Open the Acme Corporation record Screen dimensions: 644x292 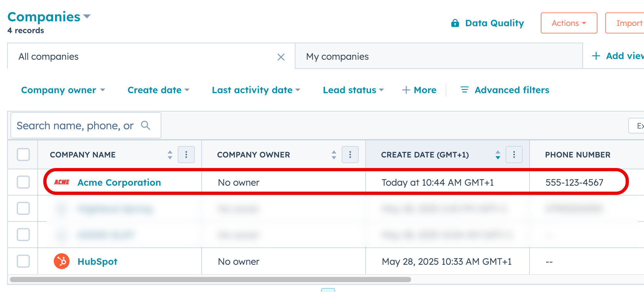[x=119, y=182]
